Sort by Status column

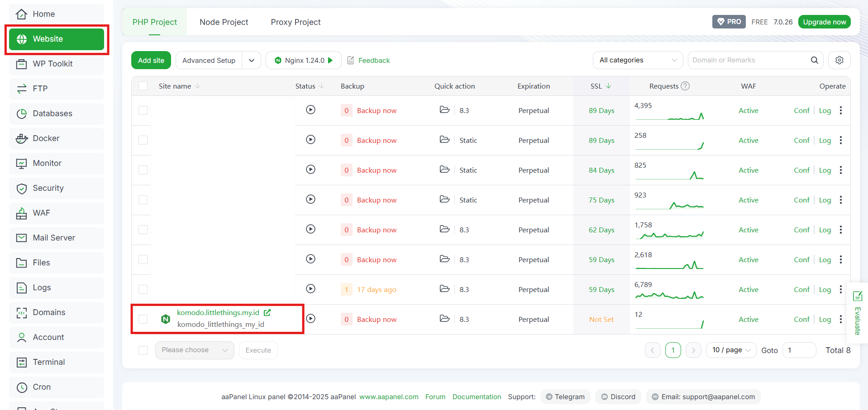coord(310,86)
